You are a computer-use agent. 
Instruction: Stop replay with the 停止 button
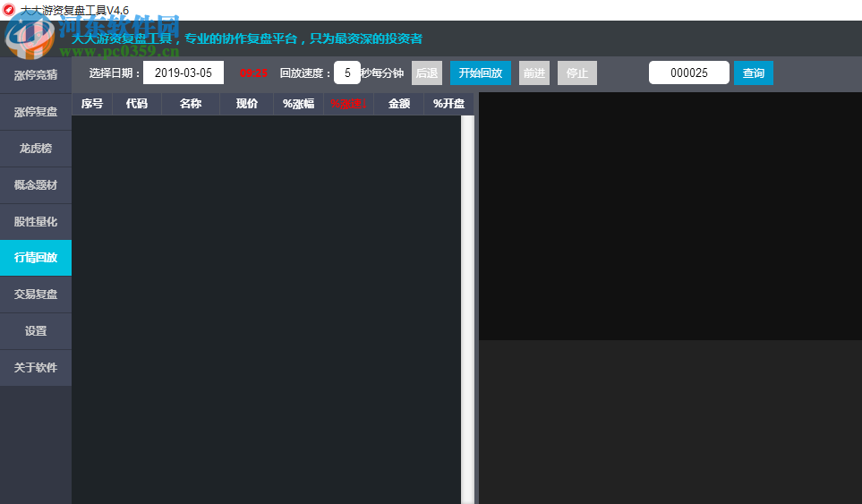coord(576,73)
